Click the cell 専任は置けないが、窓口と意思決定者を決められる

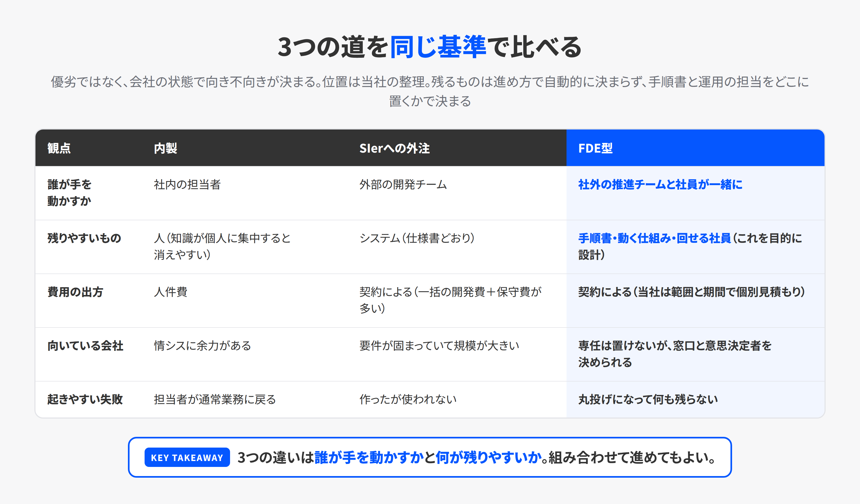click(675, 354)
